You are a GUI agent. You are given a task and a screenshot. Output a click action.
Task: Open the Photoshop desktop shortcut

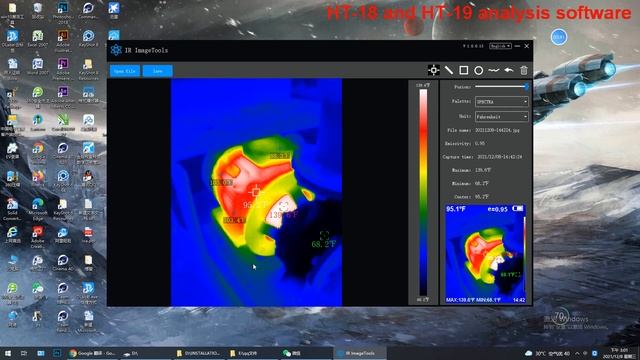[63, 11]
